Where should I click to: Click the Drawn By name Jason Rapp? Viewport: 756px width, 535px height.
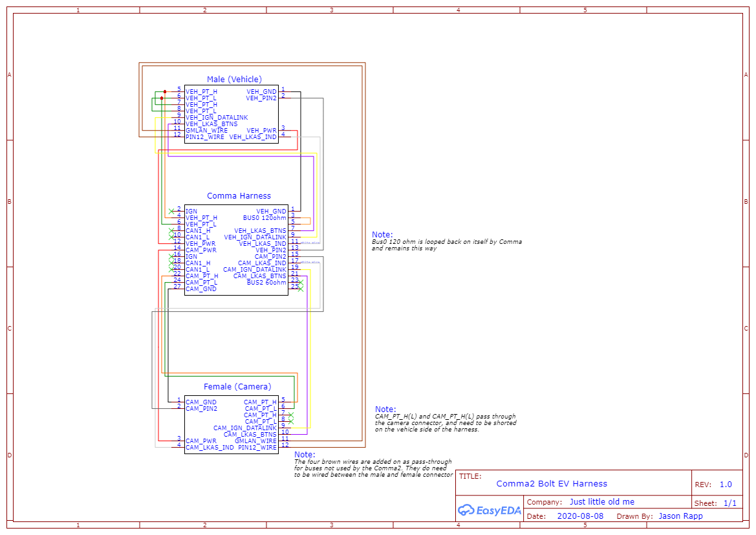click(681, 516)
